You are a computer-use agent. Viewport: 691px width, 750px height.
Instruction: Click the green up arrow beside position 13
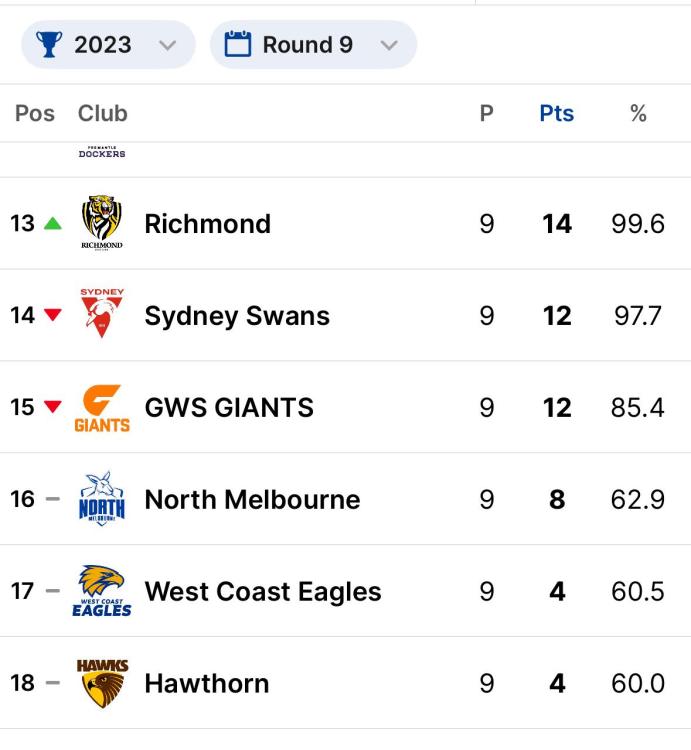pos(53,223)
